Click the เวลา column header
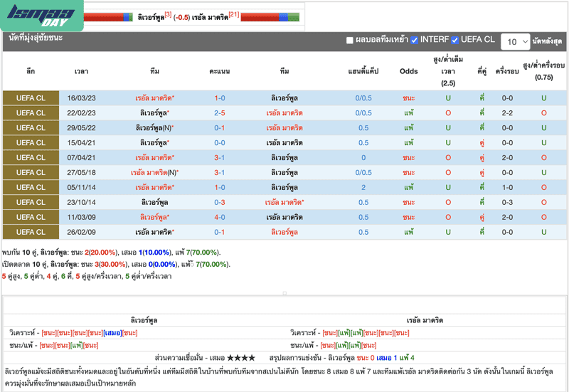This screenshot has width=569, height=392. click(x=81, y=71)
